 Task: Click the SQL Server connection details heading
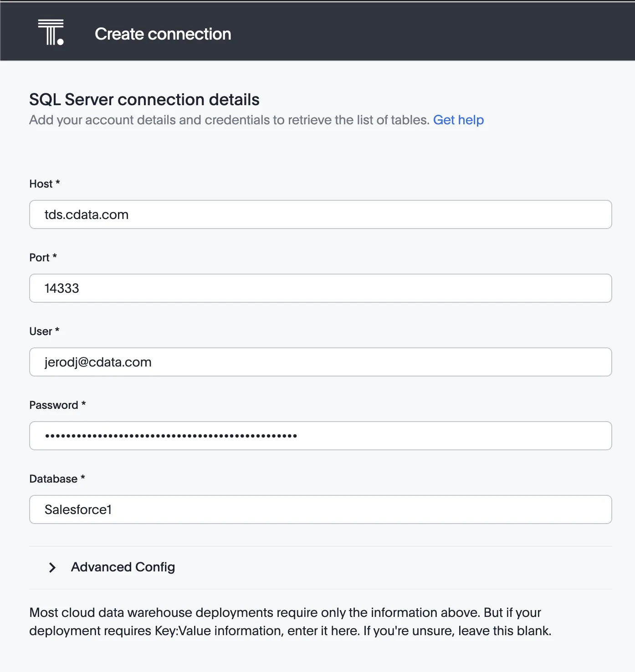(144, 100)
